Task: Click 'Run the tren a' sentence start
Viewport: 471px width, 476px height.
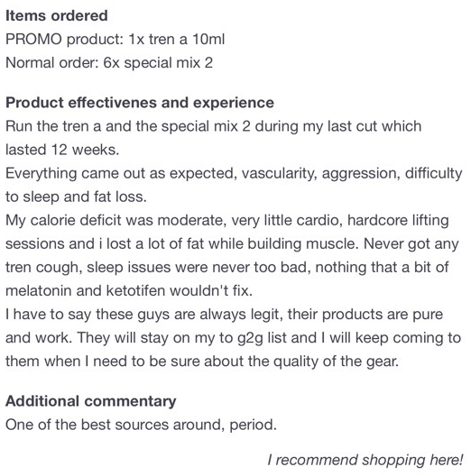Action: point(53,126)
